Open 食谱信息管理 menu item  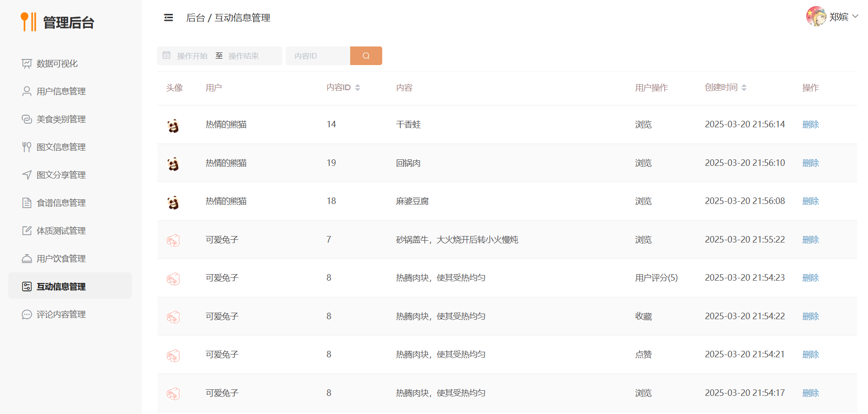pyautogui.click(x=70, y=203)
